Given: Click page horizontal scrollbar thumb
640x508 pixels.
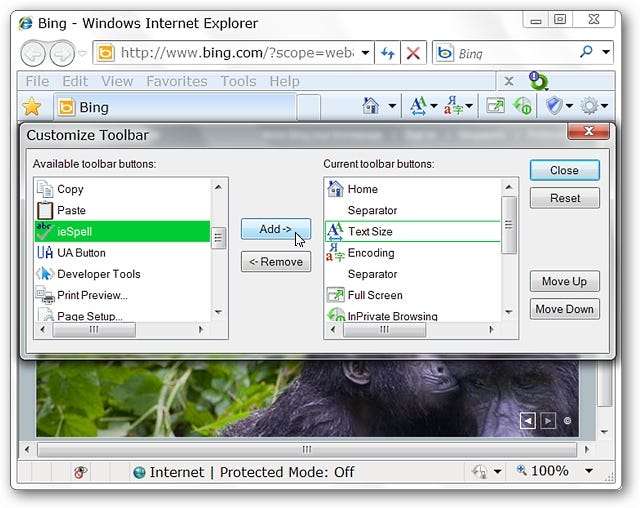Looking at the screenshot, I should 307,450.
